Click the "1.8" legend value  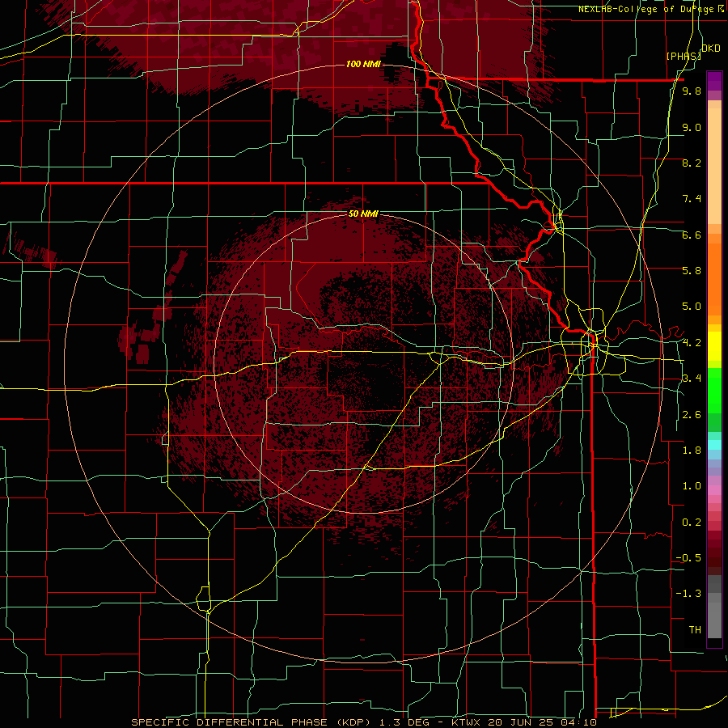(x=692, y=451)
